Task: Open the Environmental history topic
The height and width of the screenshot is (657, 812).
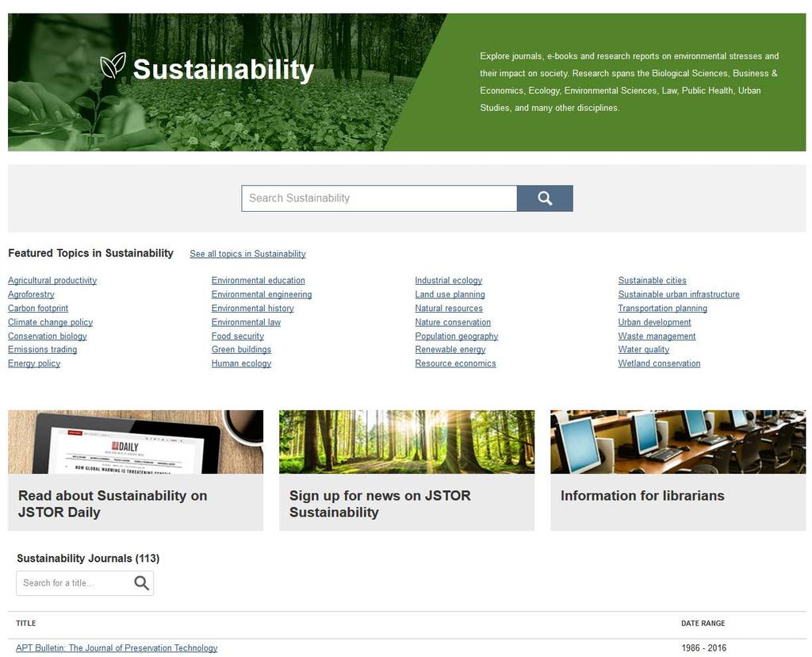Action: click(253, 309)
